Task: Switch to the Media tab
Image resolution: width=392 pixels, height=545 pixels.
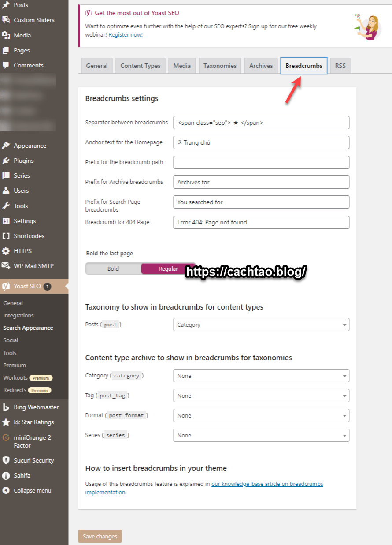Action: click(x=182, y=66)
